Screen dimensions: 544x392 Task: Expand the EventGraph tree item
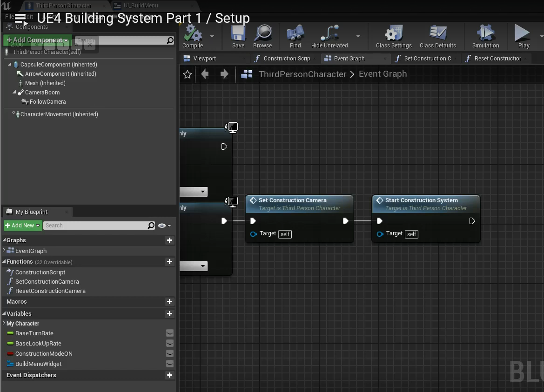(4, 251)
